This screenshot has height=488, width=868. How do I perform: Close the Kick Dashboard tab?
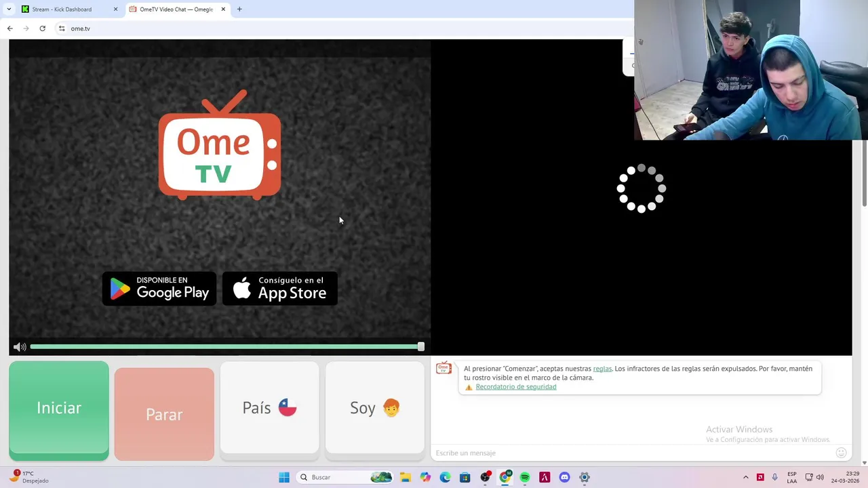click(115, 9)
